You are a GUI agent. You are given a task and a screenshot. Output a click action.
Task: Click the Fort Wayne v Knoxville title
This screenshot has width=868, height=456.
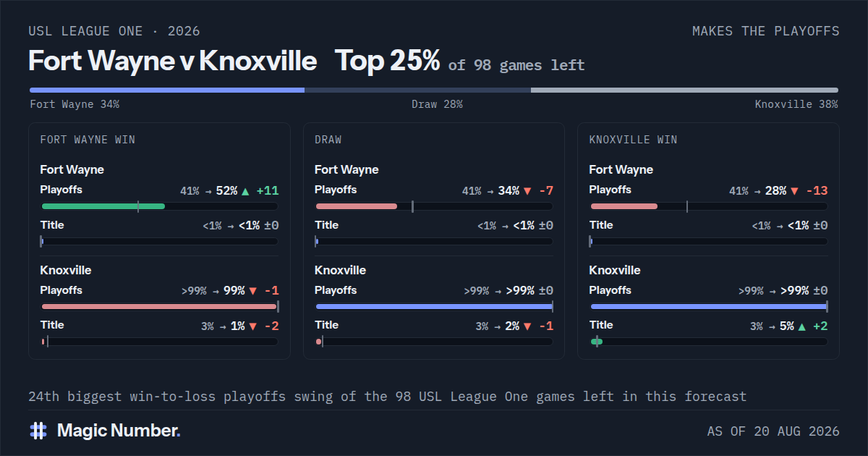172,61
